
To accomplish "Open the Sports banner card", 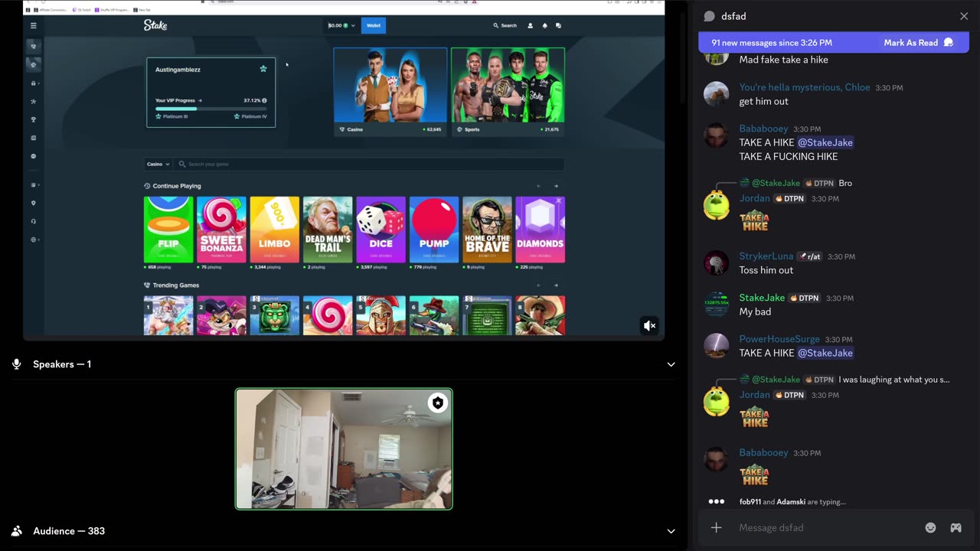I will [508, 91].
